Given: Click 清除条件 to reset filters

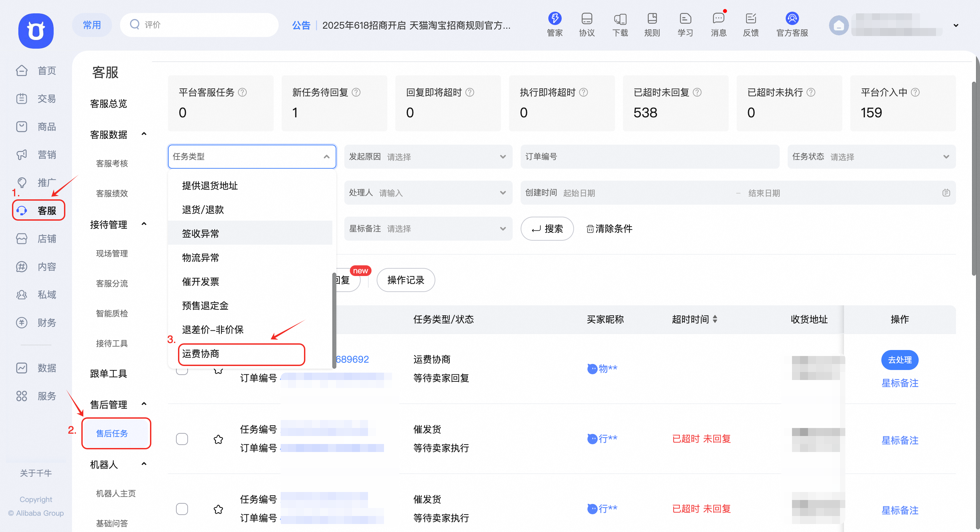Looking at the screenshot, I should [609, 229].
